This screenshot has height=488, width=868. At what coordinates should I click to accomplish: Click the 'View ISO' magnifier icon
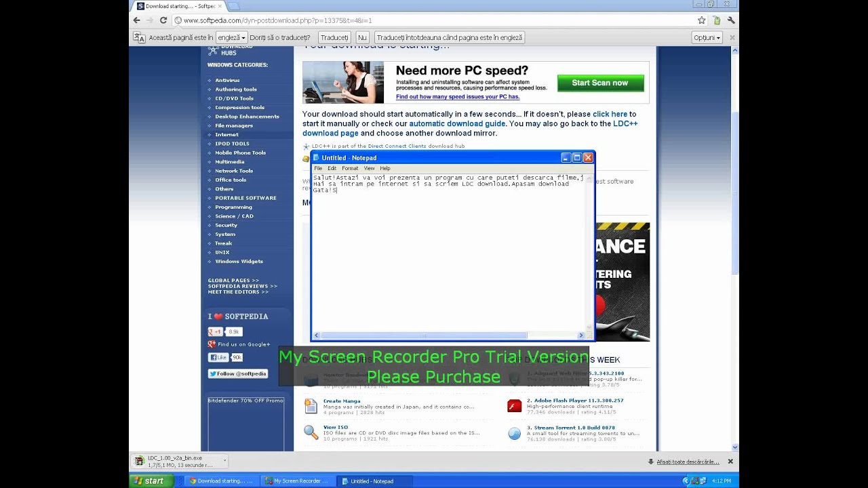tap(311, 432)
